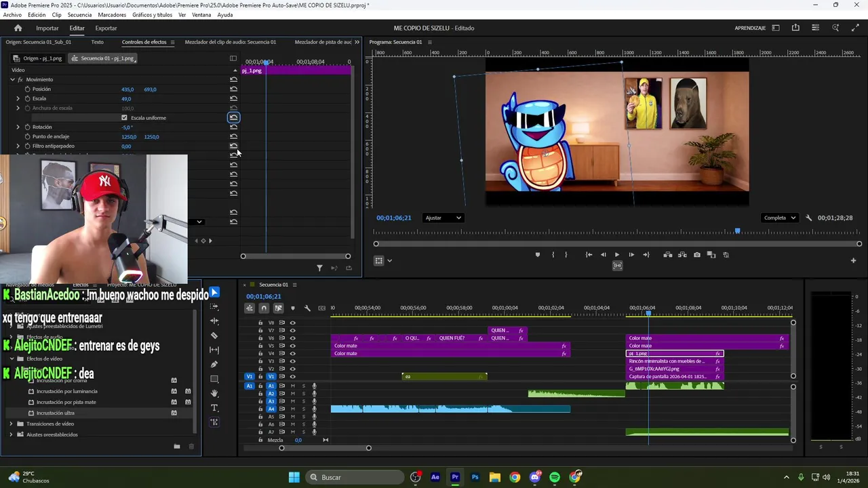Toggle Escala uniforme checkbox
Screen dimensions: 868x488
[x=124, y=118]
